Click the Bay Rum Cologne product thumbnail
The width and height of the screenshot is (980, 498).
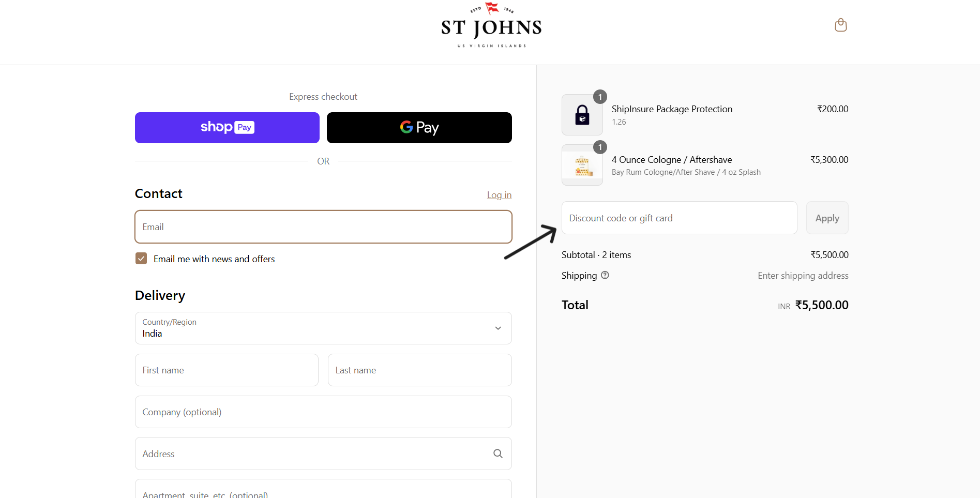coord(582,165)
